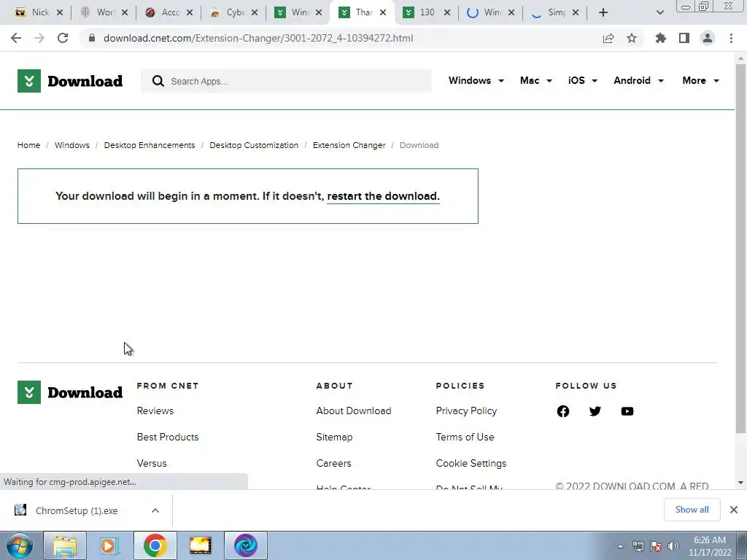
Task: Open the Facebook icon under Follow Us
Action: point(563,411)
